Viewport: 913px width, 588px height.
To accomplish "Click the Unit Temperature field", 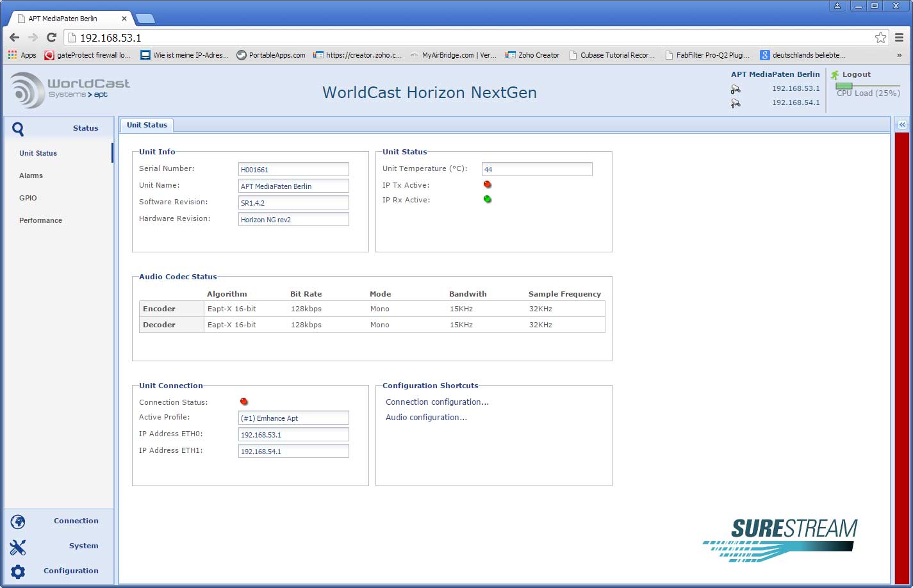I will point(537,169).
